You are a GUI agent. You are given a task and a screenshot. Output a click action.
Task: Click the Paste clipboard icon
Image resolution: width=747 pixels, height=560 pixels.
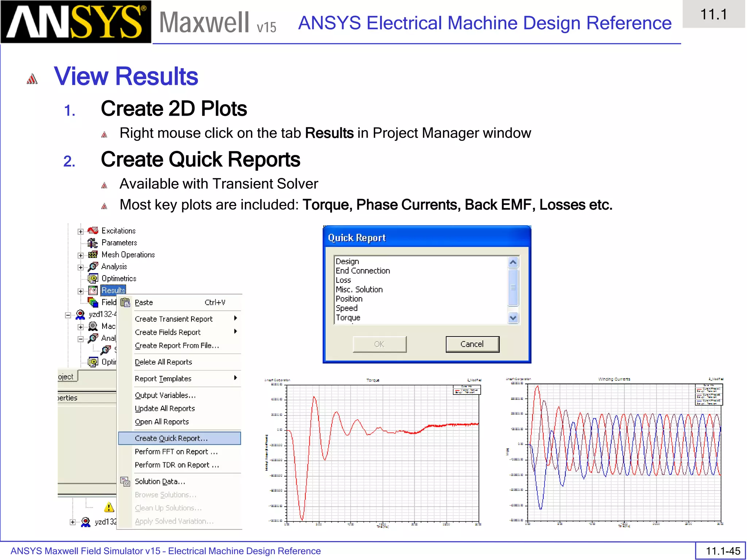(x=125, y=302)
